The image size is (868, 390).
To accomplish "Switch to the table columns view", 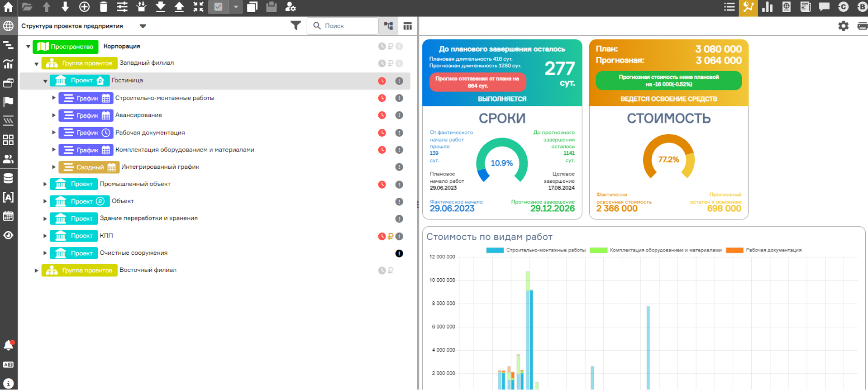I will pos(407,26).
